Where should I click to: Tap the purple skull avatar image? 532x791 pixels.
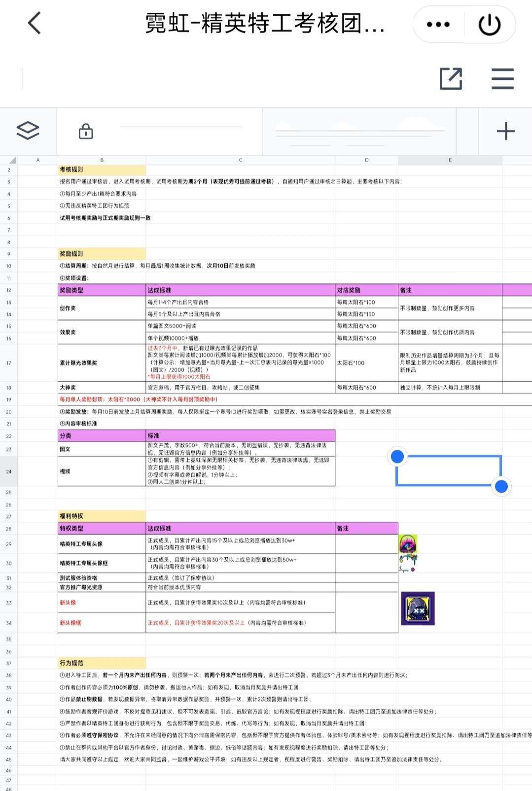[x=408, y=544]
